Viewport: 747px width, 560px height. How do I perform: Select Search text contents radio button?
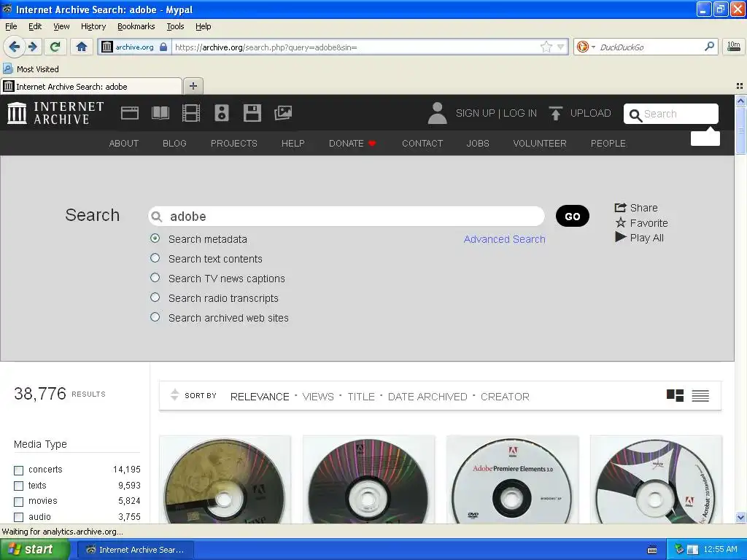[x=155, y=257]
